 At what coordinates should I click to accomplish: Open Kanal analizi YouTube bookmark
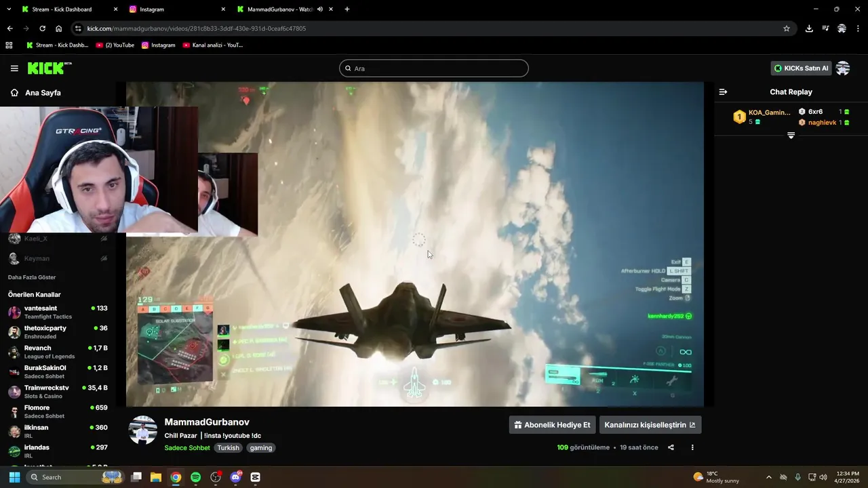pos(212,45)
